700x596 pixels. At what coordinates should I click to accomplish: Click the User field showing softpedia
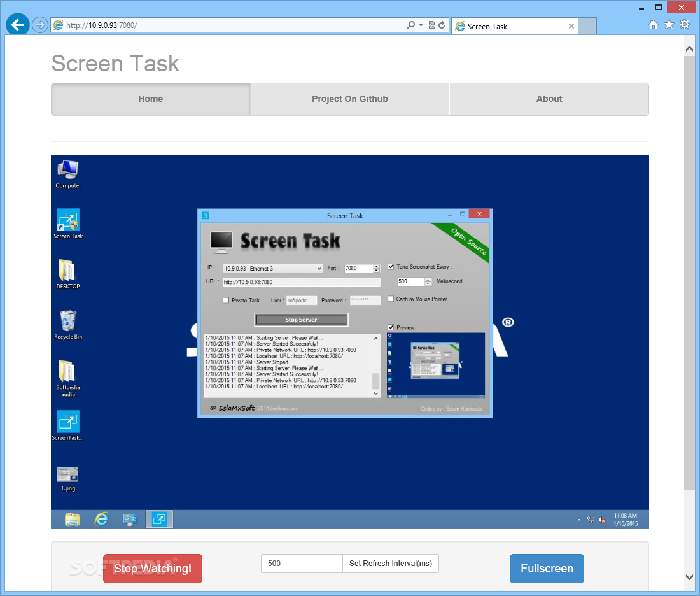302,301
